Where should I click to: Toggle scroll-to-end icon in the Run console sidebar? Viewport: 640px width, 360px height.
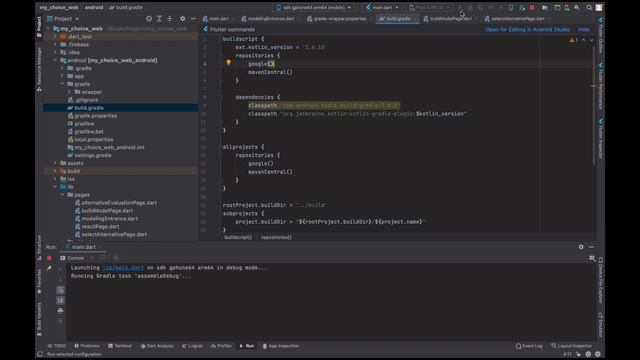(60, 300)
